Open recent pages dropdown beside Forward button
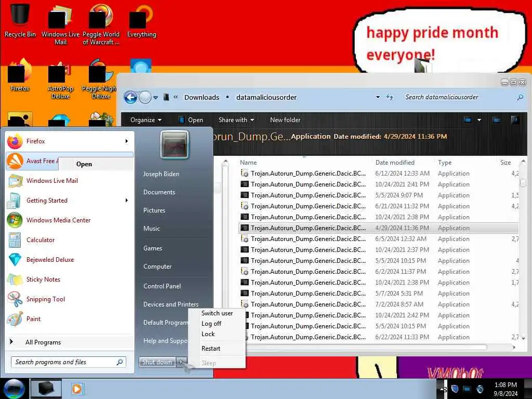This screenshot has height=399, width=532. (x=155, y=97)
